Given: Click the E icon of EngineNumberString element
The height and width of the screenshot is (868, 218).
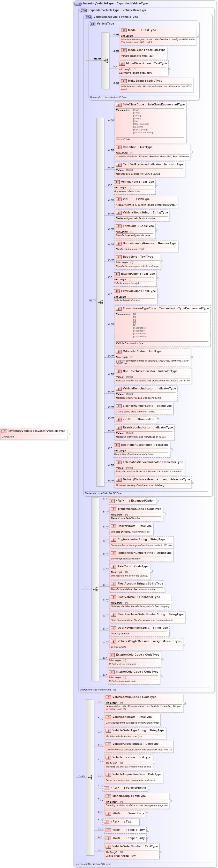Looking at the screenshot, I should click(x=114, y=540).
